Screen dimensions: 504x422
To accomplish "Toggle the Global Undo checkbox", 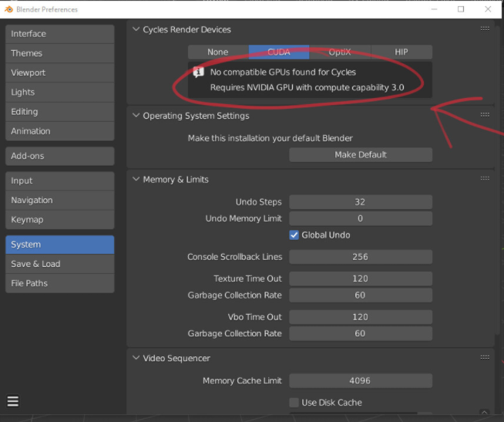I will pos(294,235).
